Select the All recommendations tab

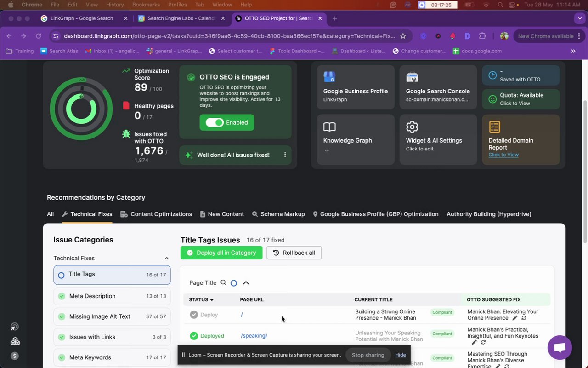coord(50,214)
